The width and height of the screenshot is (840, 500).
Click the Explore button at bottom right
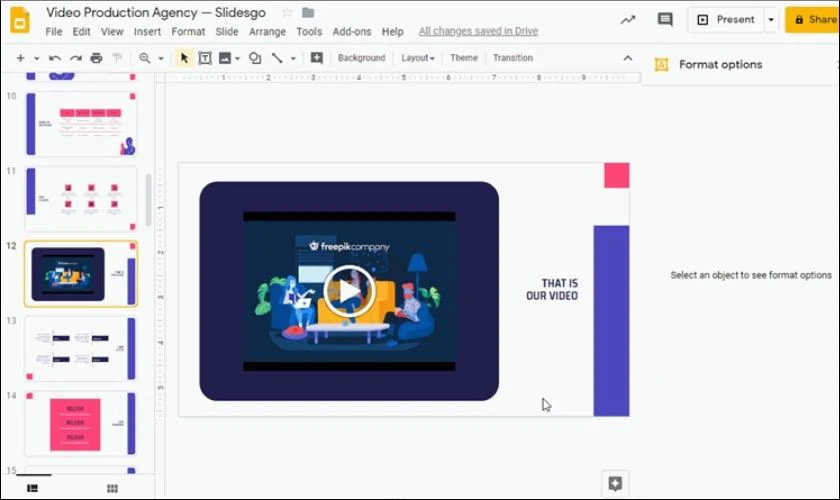click(x=615, y=484)
